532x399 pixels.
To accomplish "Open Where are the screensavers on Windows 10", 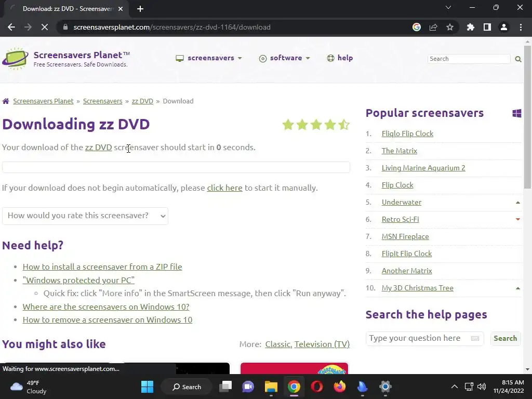I will pyautogui.click(x=106, y=307).
